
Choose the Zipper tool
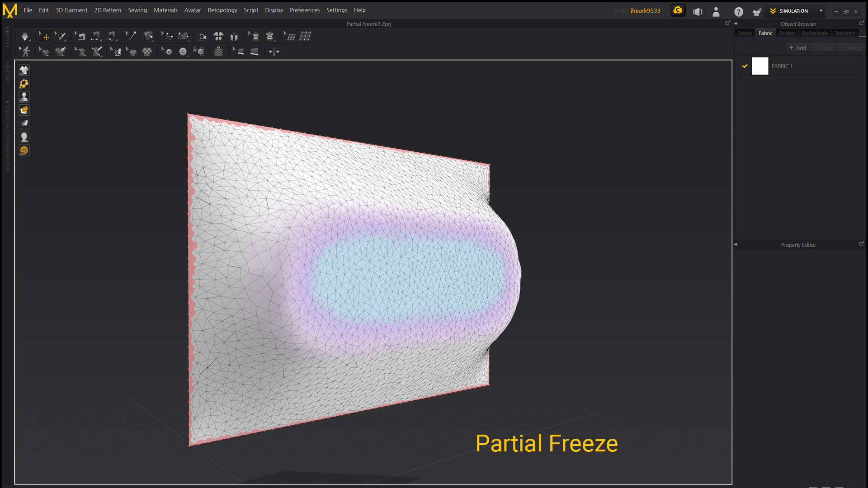tap(218, 52)
